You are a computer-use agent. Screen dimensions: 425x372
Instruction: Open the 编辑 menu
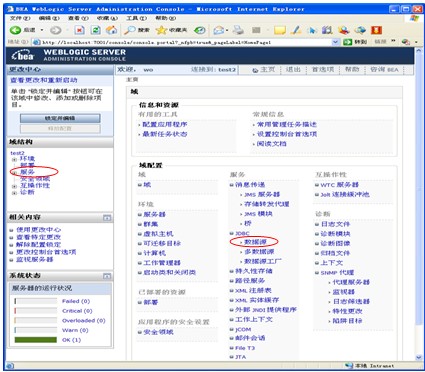click(49, 18)
